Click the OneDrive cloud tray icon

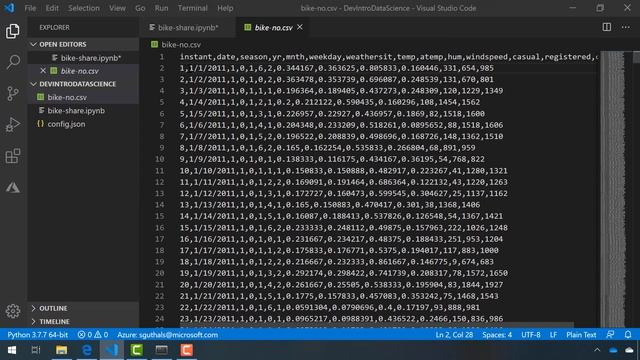[x=613, y=350]
